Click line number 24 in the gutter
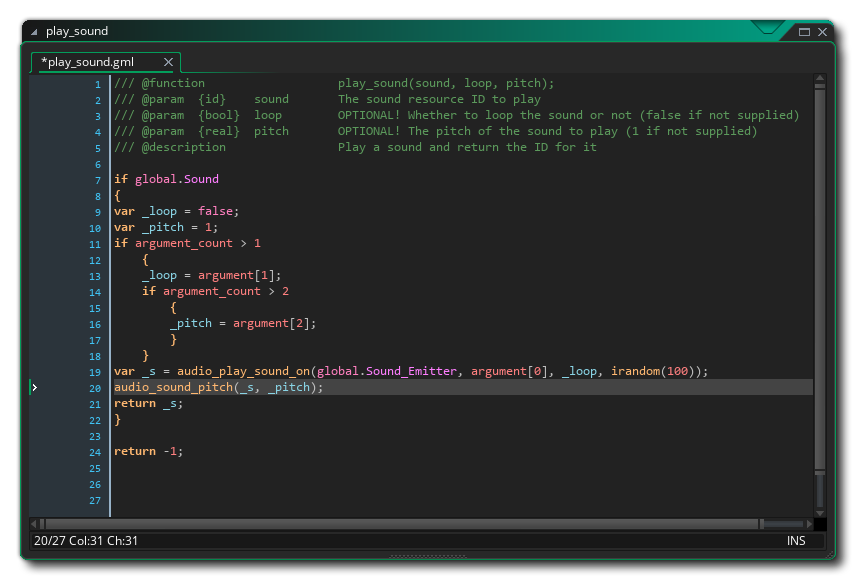The height and width of the screenshot is (580, 856). (95, 453)
